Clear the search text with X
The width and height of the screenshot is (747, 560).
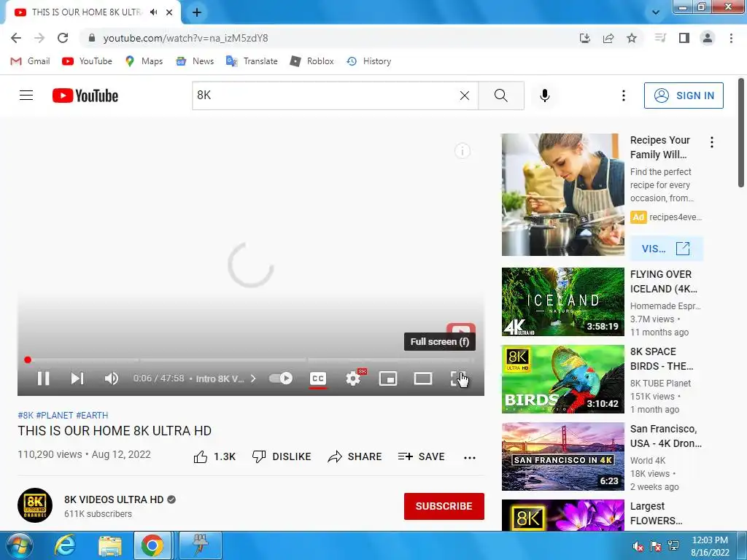pos(465,96)
